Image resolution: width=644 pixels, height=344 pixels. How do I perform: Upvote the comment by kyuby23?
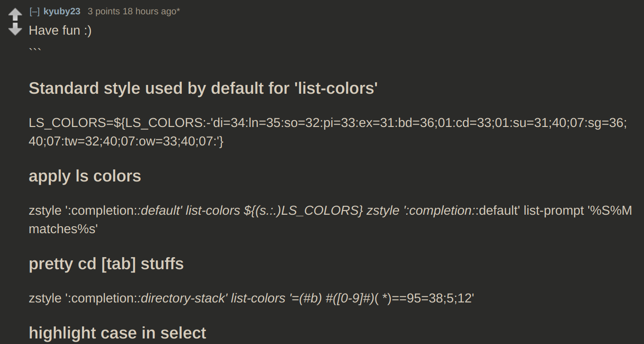coord(15,14)
